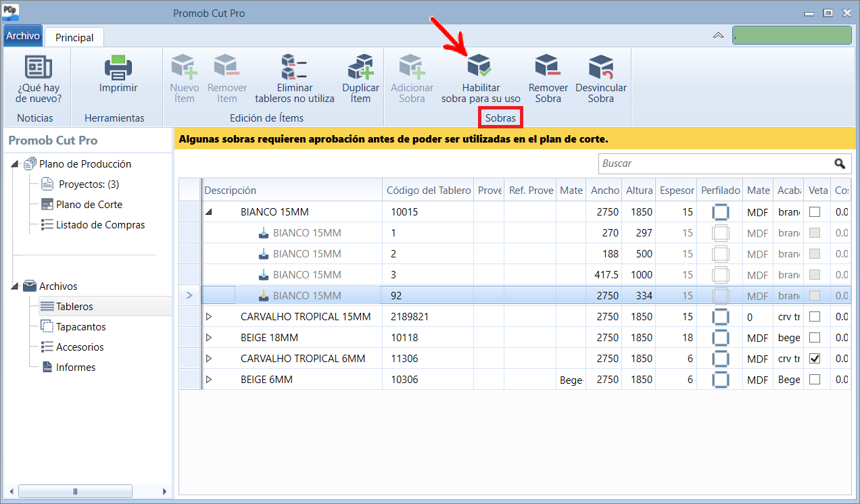Click the yellow leftover icon of row 92
Viewport: 860px width, 504px height.
(264, 295)
